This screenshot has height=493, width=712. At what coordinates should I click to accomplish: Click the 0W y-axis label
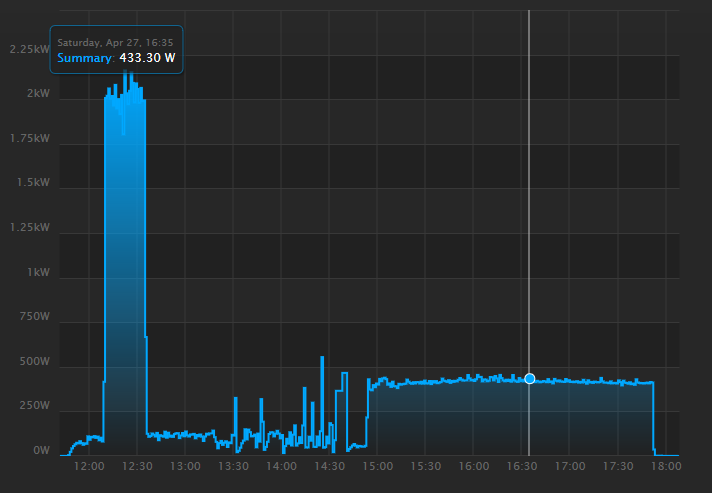41,451
